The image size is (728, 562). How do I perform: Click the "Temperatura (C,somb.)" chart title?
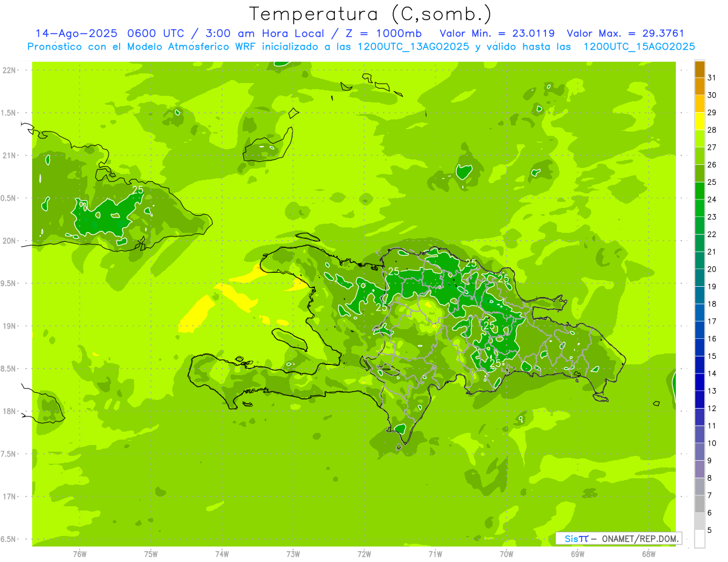click(371, 14)
